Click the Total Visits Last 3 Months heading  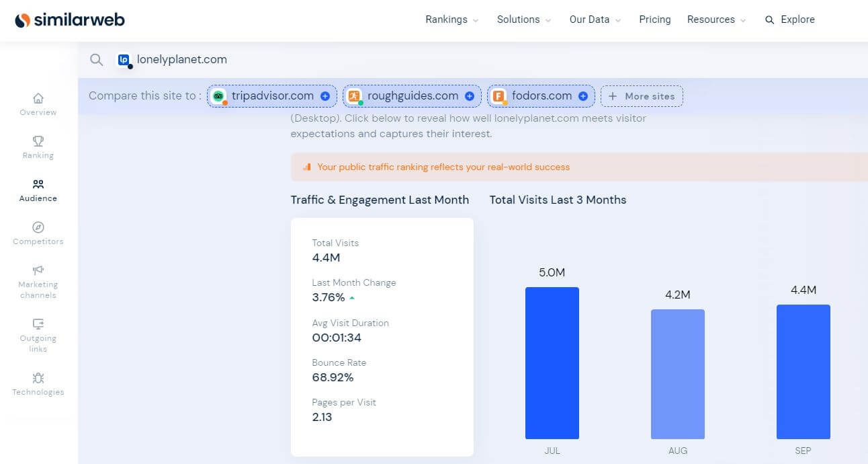558,200
